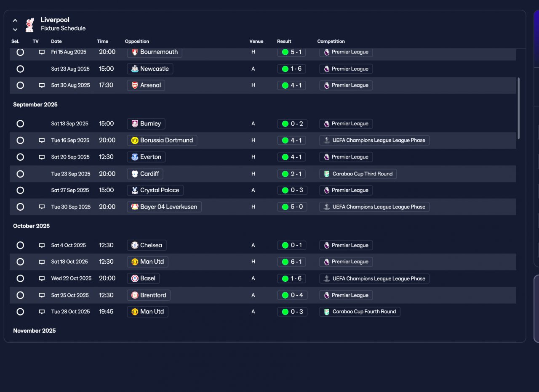Select the radio for Crystal Palace fixture
The width and height of the screenshot is (539, 392).
coord(20,190)
